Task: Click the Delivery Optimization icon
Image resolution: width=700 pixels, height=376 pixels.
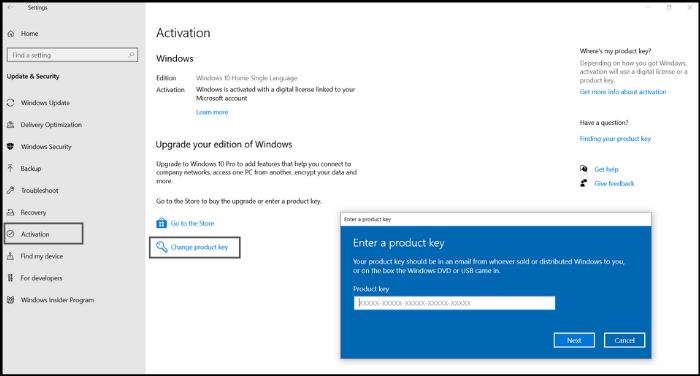Action: click(x=11, y=125)
